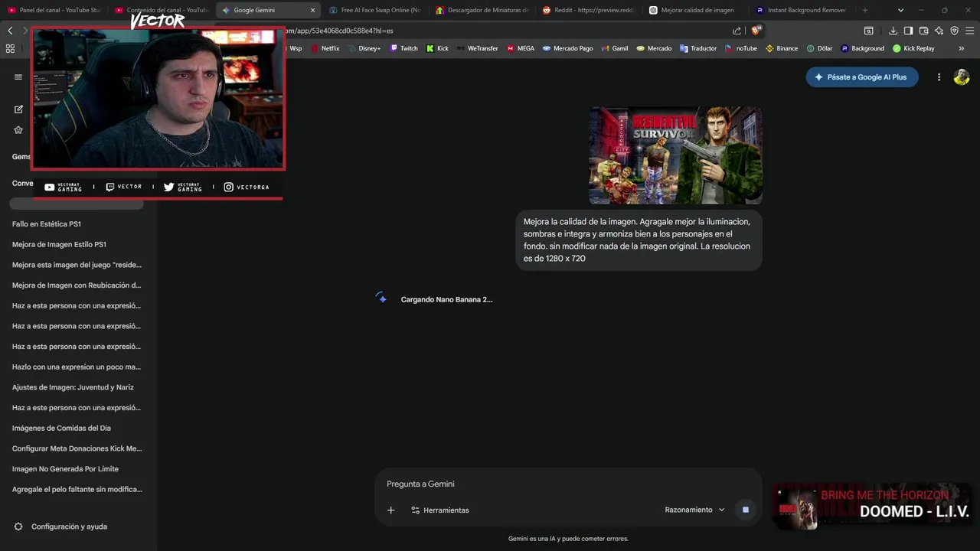Open the tab search screenshot icon
980x551 pixels.
pyautogui.click(x=869, y=31)
